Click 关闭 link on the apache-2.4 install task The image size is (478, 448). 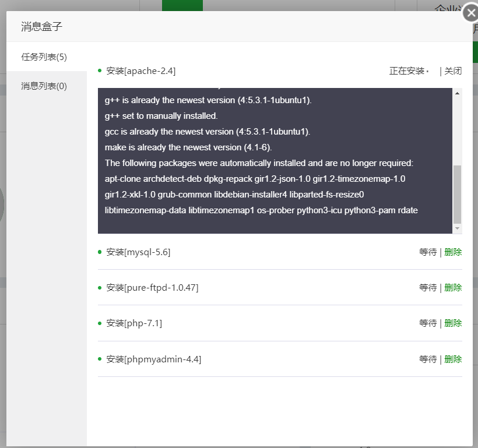coord(453,71)
